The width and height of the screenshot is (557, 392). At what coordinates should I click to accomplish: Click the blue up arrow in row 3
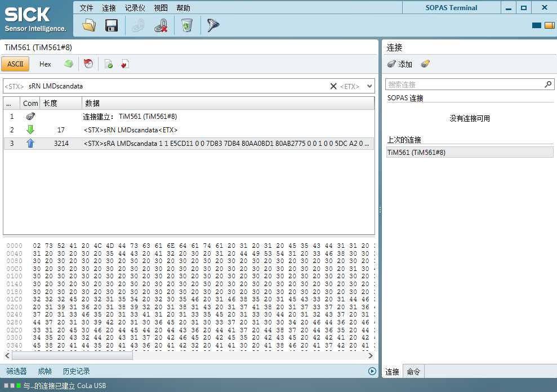[x=30, y=143]
